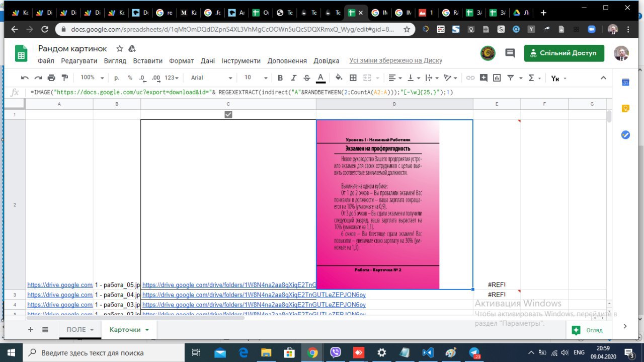The height and width of the screenshot is (362, 644).
Task: Click the Insert link icon
Action: (470, 78)
